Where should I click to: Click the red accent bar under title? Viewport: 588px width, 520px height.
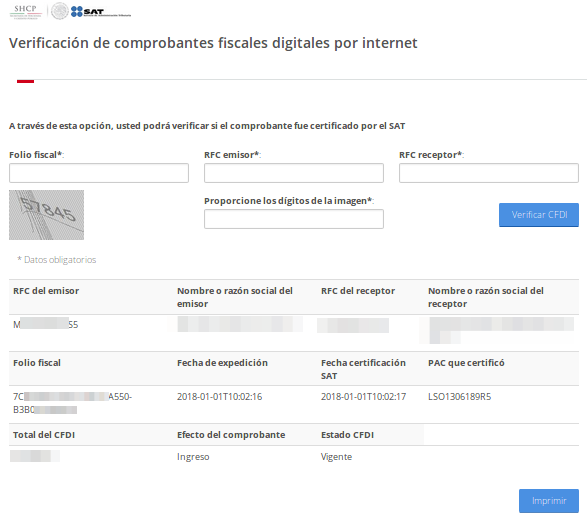click(26, 81)
